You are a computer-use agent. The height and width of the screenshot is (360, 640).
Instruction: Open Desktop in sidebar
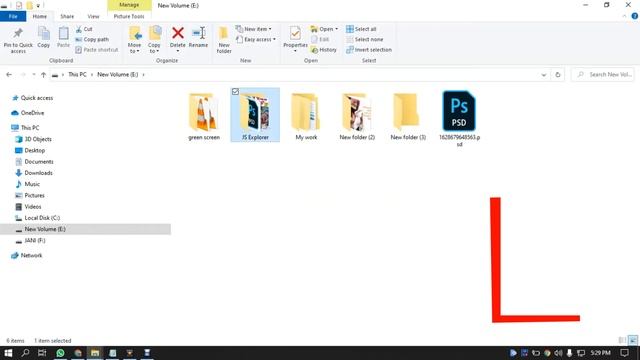tap(30, 151)
